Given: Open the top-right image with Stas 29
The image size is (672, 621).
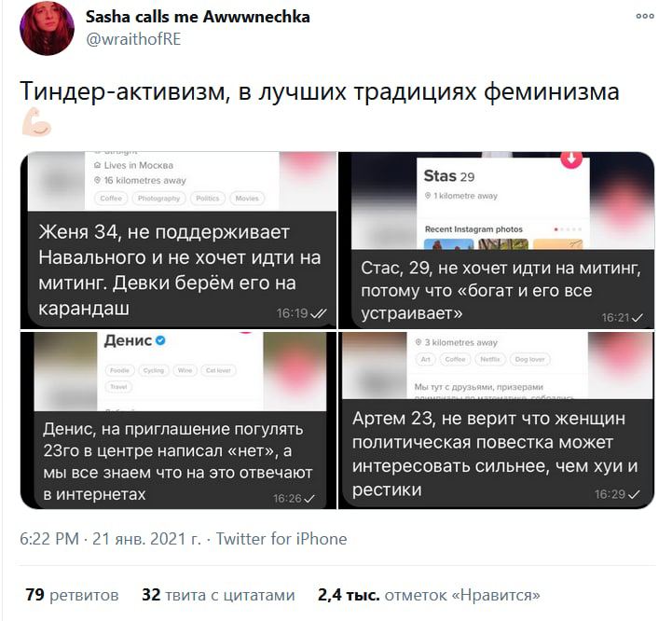Looking at the screenshot, I should [496, 241].
